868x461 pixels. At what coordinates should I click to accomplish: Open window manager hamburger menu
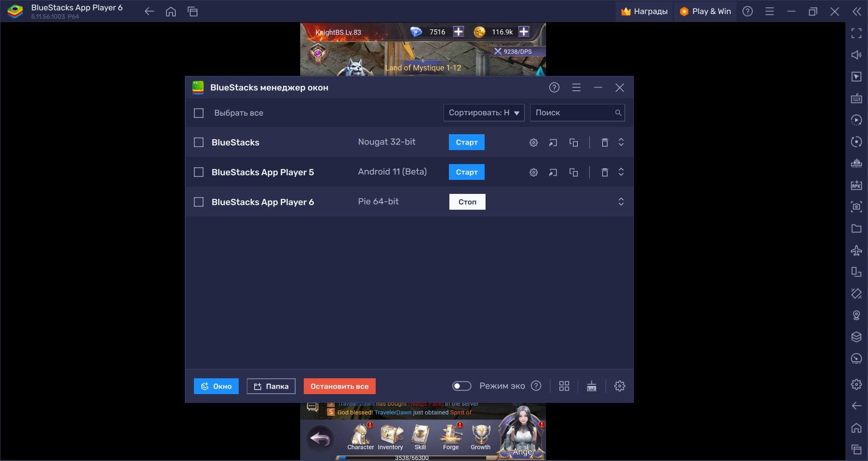point(576,88)
